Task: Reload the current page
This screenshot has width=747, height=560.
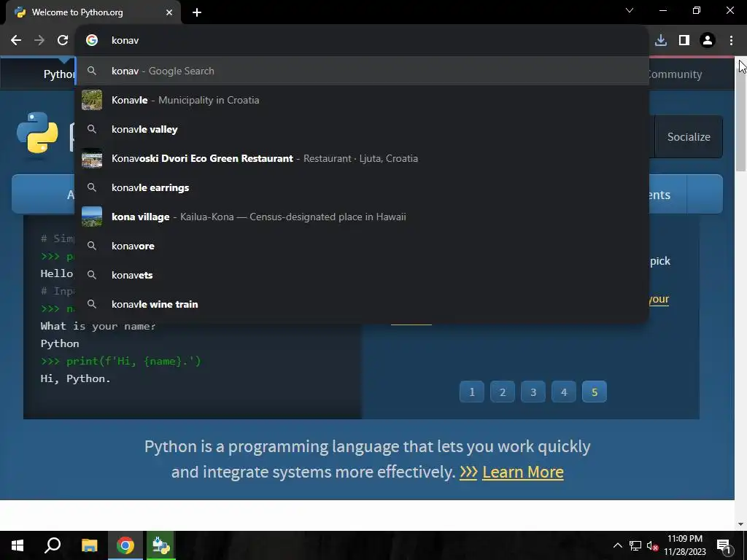Action: coord(63,41)
